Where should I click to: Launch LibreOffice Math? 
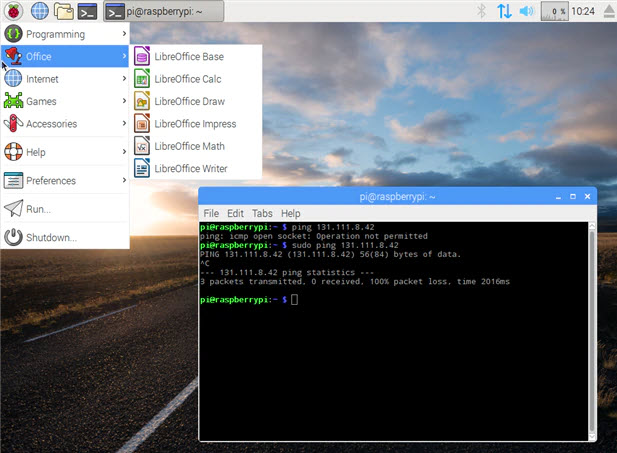196,146
